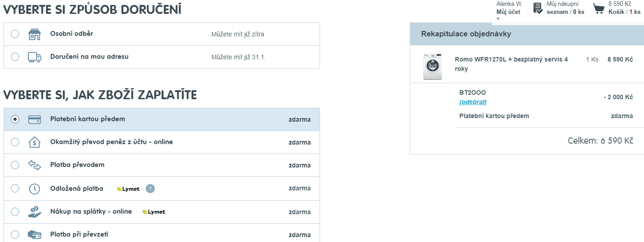Viewport: 644px width, 242px height.
Task: Click the hand with coins installment icon
Action: coord(35,212)
